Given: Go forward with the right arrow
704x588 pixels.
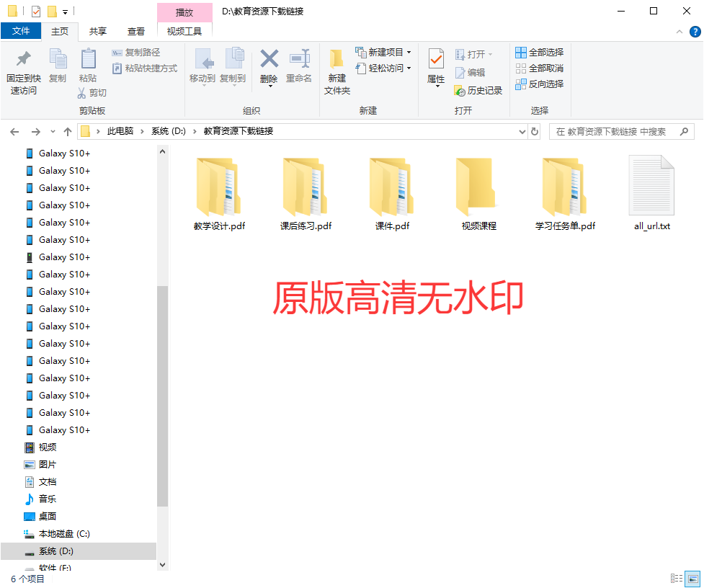Looking at the screenshot, I should point(35,132).
